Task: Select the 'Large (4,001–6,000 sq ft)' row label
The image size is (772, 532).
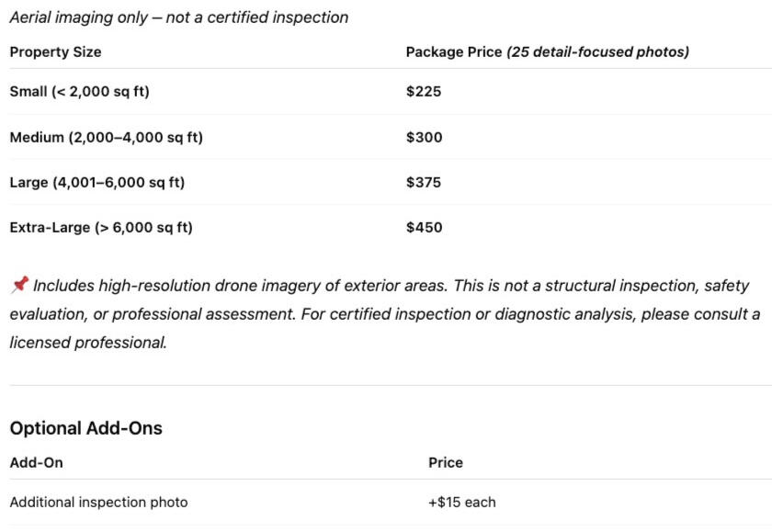Action: click(x=96, y=183)
